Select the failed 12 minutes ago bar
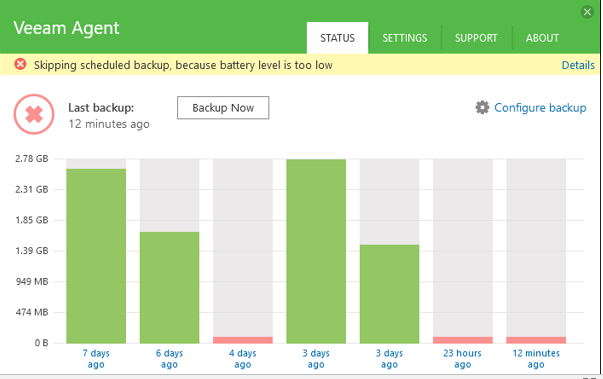 (x=536, y=340)
